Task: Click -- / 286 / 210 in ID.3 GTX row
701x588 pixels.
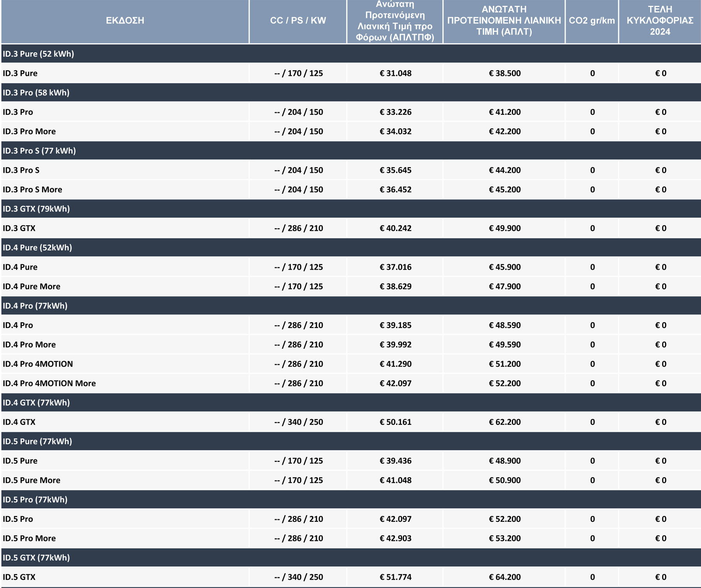Action: pyautogui.click(x=299, y=228)
